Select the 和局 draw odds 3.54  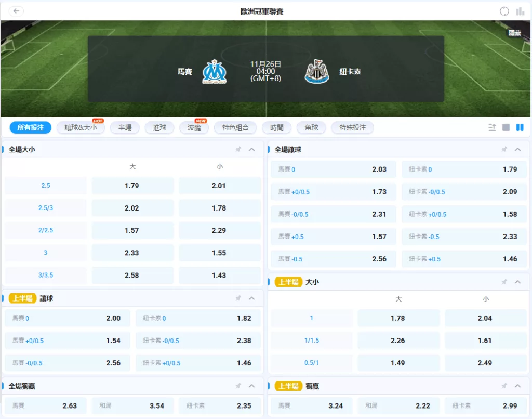point(132,405)
